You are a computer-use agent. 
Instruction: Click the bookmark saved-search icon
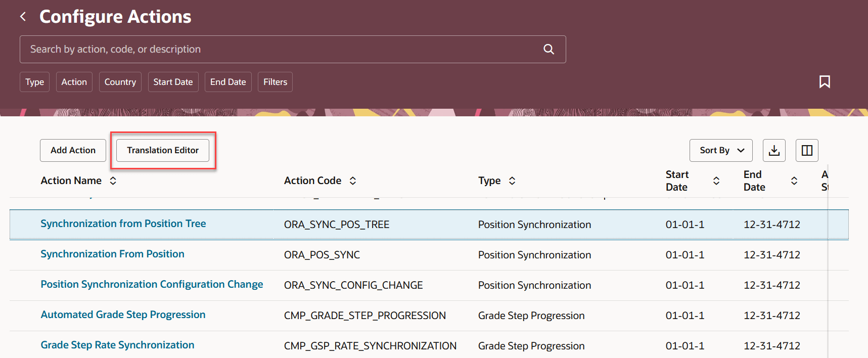click(825, 82)
